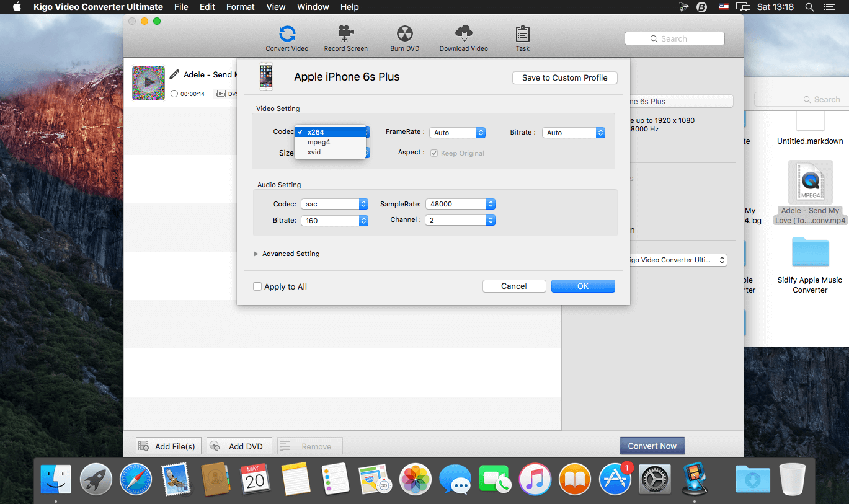The image size is (849, 504).
Task: Click Kigo Video Converter dock icon
Action: [x=694, y=479]
